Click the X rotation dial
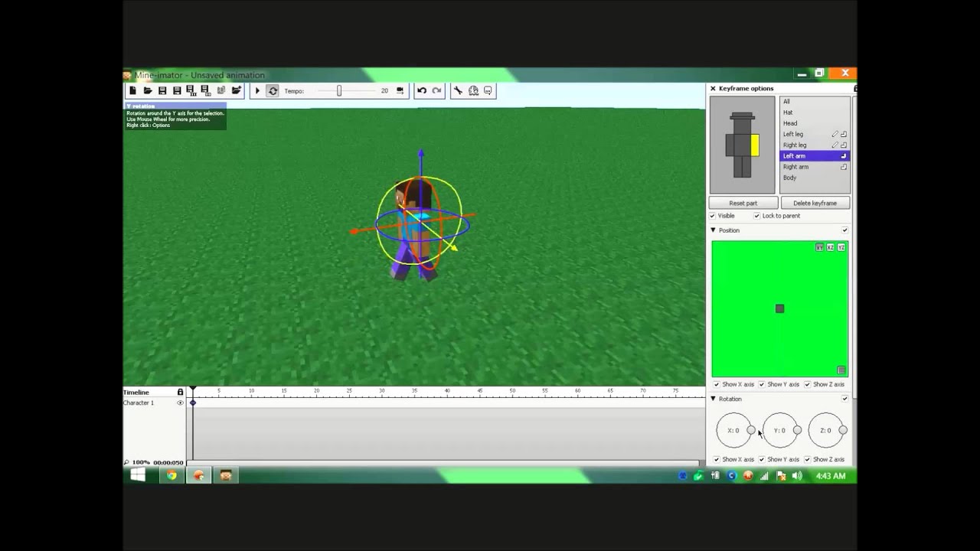The image size is (980, 551). coord(733,430)
